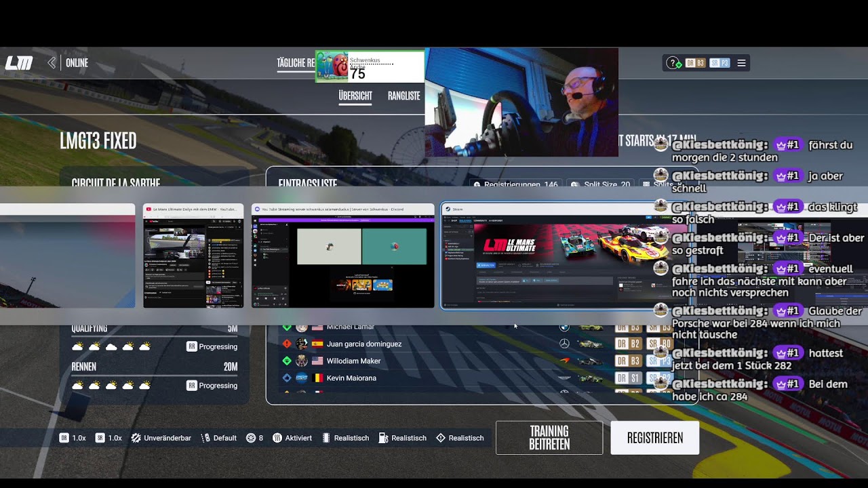868x488 pixels.
Task: Click the RR Progressing icon under Qualifying
Action: point(192,346)
